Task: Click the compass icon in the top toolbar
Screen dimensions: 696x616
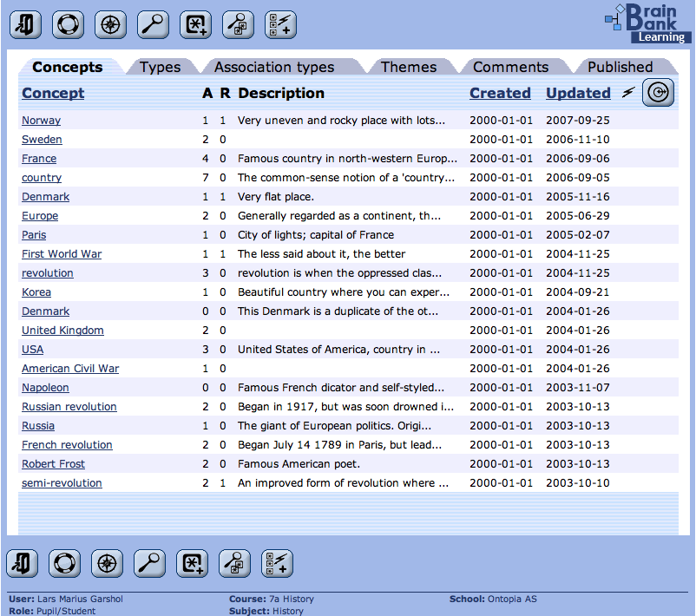Action: pyautogui.click(x=110, y=24)
